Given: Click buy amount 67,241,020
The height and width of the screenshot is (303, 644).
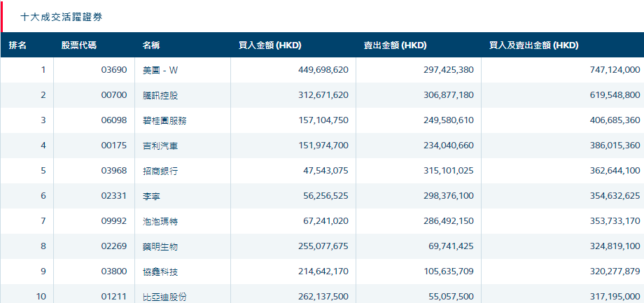Looking at the screenshot, I should (325, 221).
